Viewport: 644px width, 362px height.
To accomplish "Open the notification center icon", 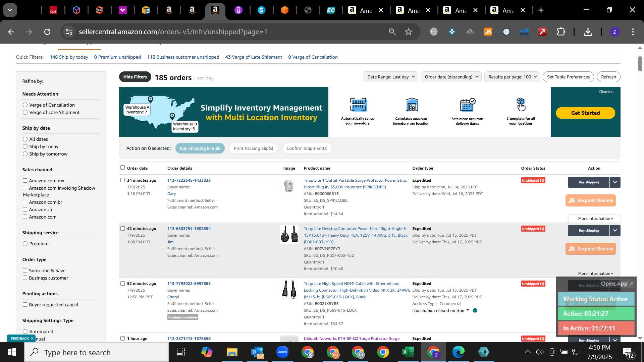I will click(628, 352).
